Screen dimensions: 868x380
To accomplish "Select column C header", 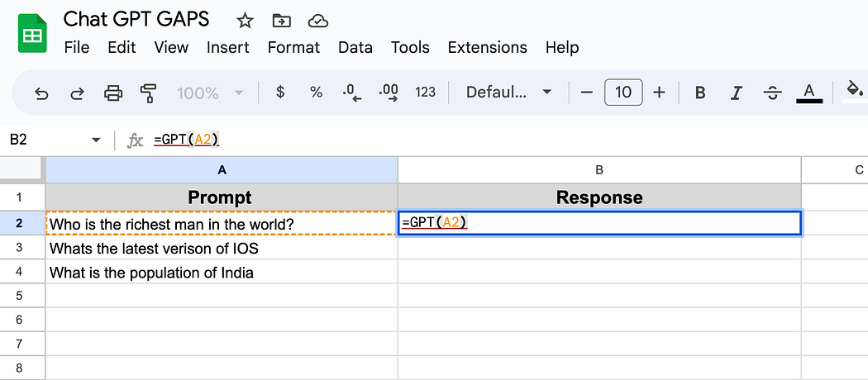I will (835, 170).
